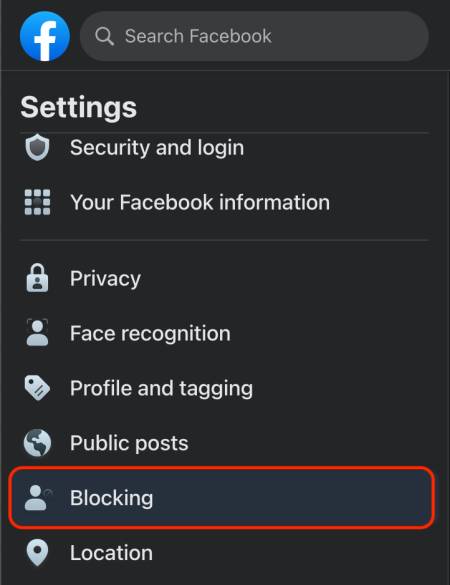The image size is (450, 585).
Task: Open Profile and tagging settings
Action: tap(223, 388)
